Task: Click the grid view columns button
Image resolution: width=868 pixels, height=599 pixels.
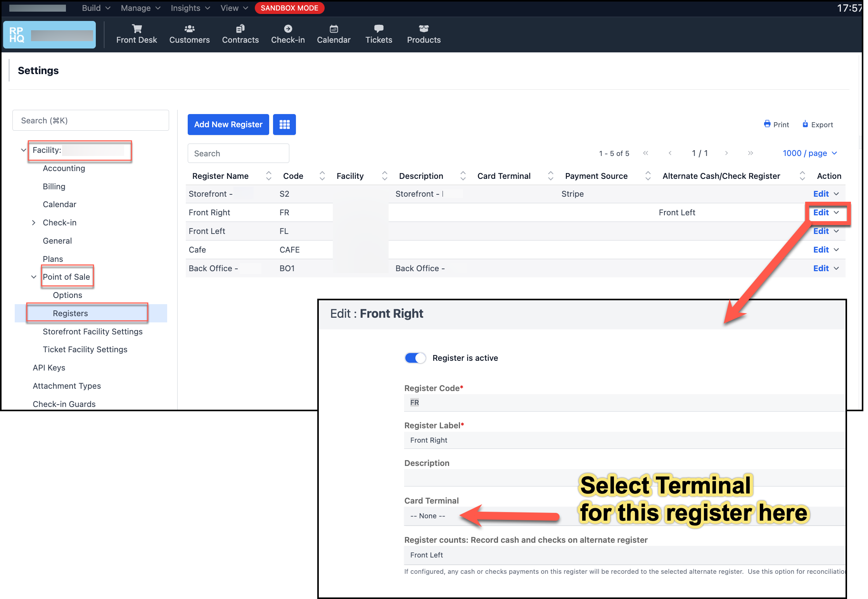Action: point(284,125)
